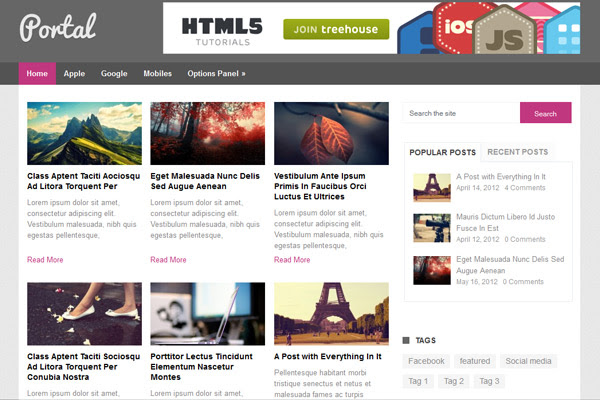Select the Tag 1 tag
Screen dimensions: 600x400
coord(418,381)
